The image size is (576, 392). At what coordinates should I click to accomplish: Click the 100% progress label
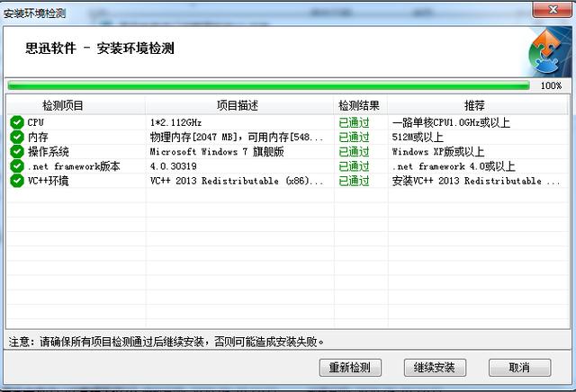551,86
